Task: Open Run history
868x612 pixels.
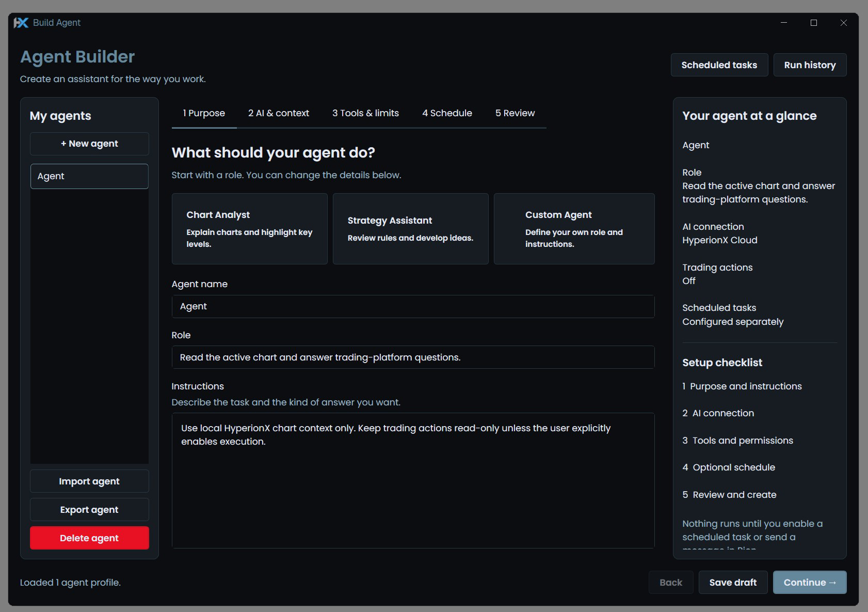Action: click(x=810, y=65)
